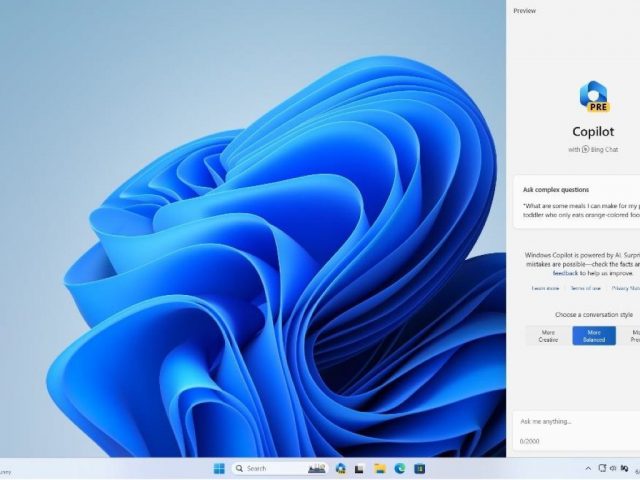This screenshot has width=640, height=480.
Task: Select More Balanced conversation style
Action: coord(594,336)
